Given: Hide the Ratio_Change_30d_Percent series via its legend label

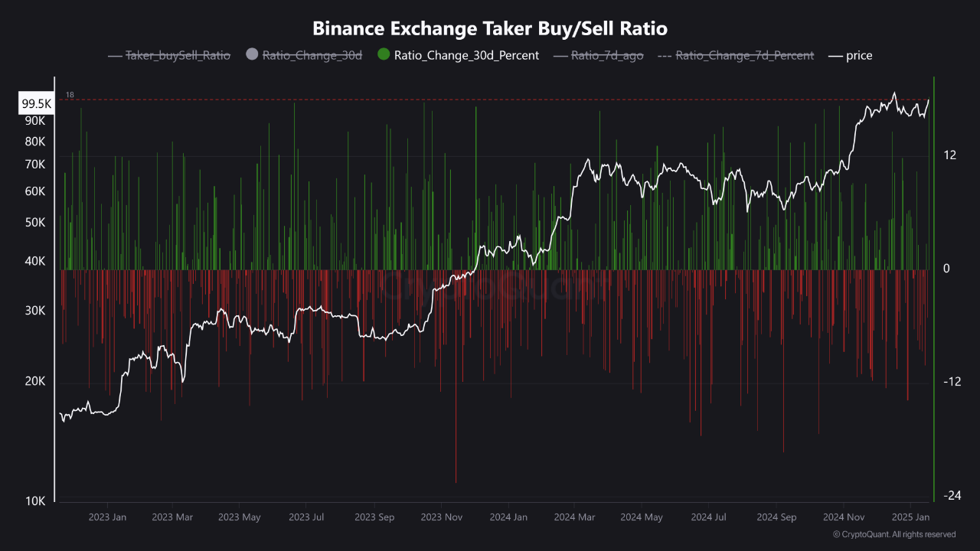Looking at the screenshot, I should (x=466, y=55).
